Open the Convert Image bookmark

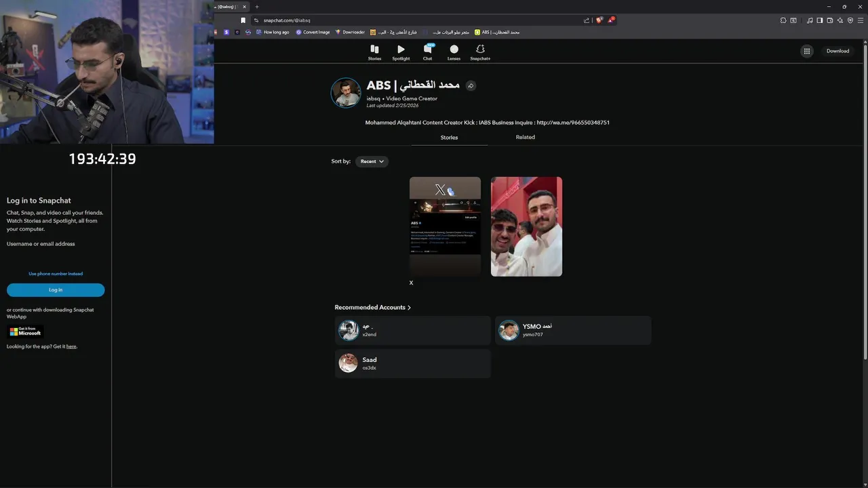pyautogui.click(x=313, y=32)
